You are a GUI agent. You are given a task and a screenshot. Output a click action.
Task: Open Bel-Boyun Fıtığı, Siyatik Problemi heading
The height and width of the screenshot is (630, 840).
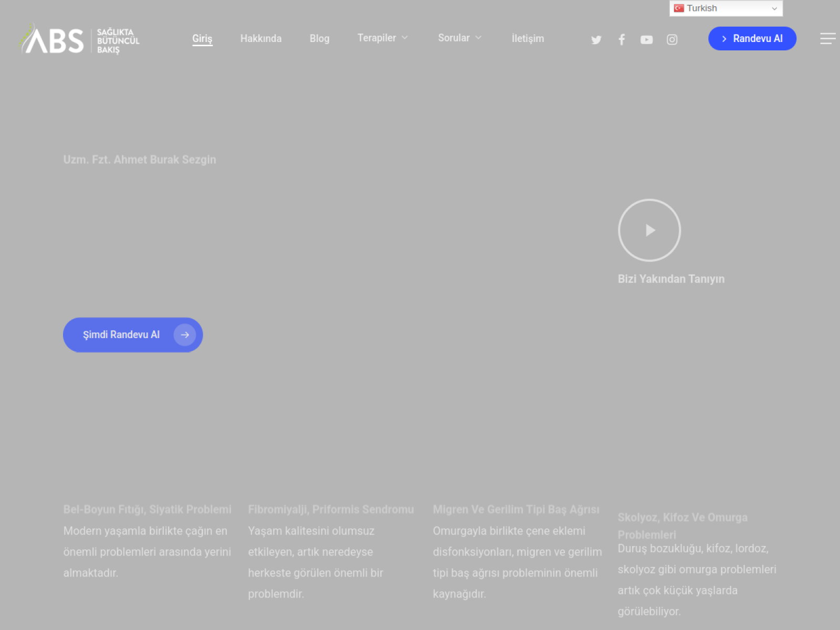[147, 509]
